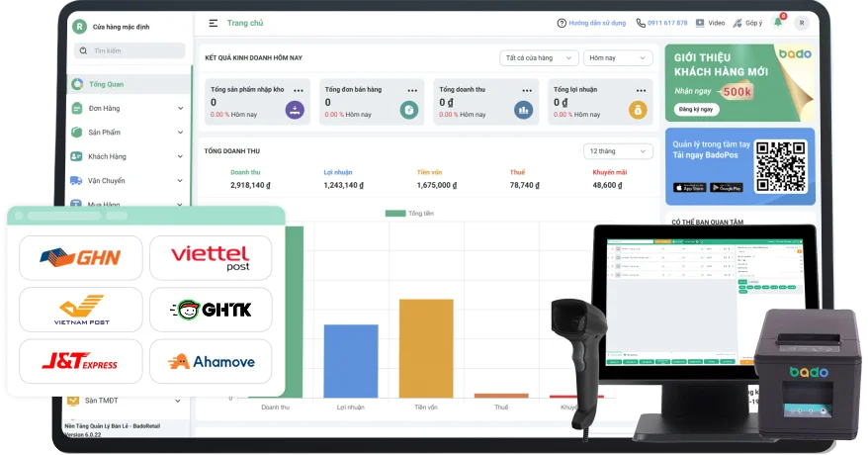Open Đơn Hàng menu item
868x455 pixels.
click(x=104, y=109)
